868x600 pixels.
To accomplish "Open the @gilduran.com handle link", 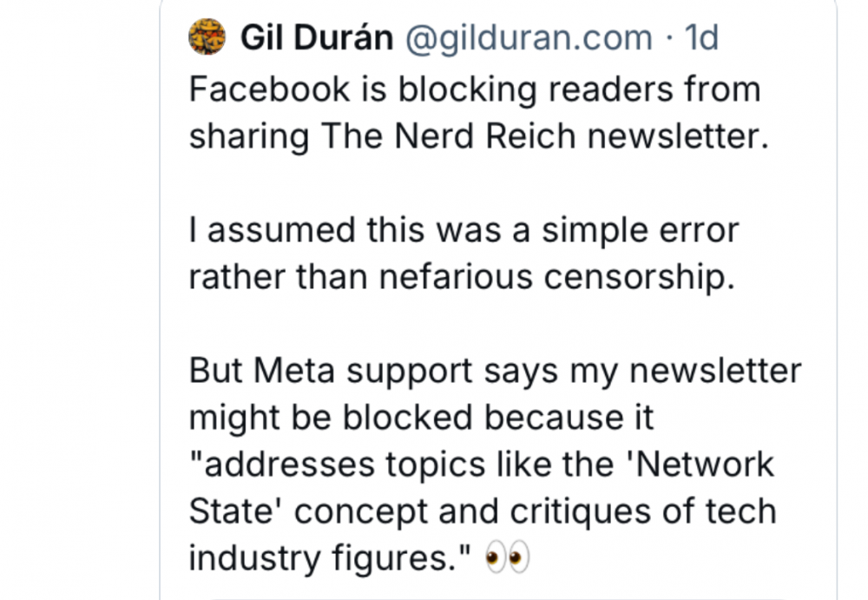I will coord(529,38).
